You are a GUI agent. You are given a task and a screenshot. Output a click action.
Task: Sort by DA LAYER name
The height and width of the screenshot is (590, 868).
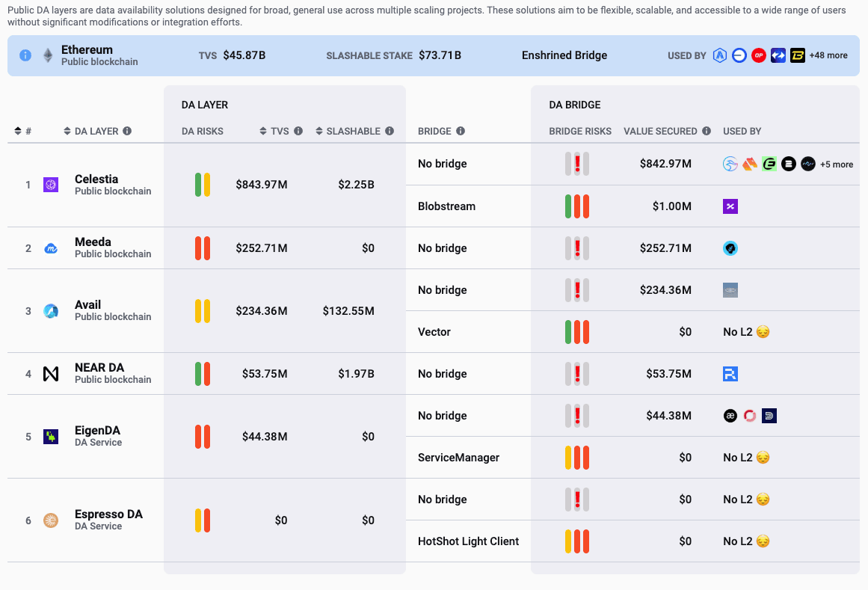pyautogui.click(x=90, y=131)
